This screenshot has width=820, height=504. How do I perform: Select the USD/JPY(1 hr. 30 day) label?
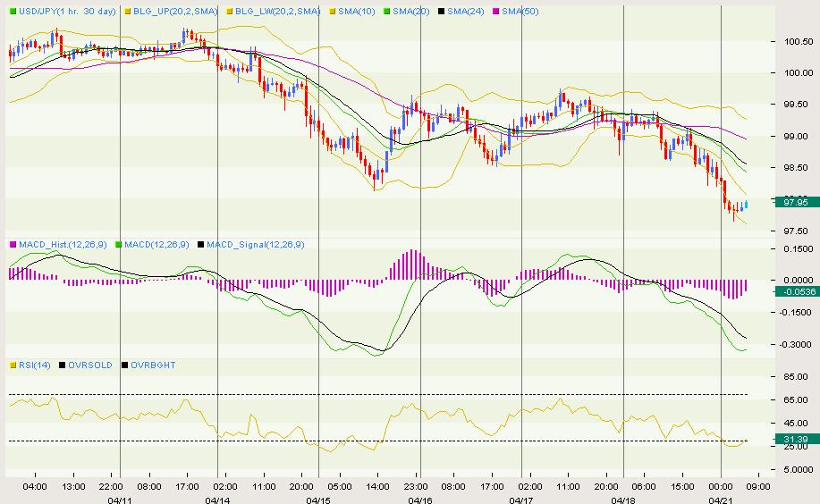click(67, 11)
